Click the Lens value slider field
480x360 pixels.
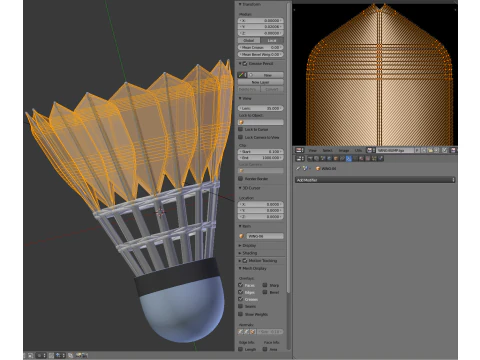pos(261,108)
